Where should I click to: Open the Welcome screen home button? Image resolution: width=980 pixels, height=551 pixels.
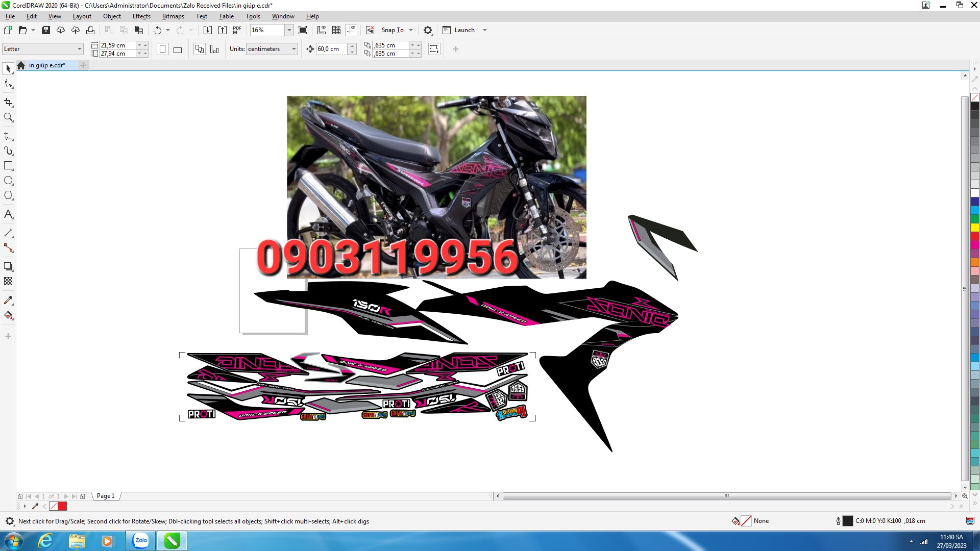[x=21, y=65]
